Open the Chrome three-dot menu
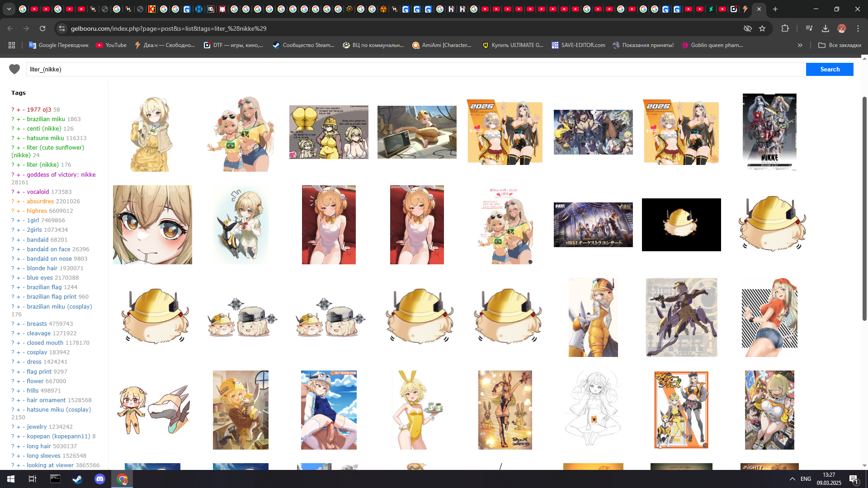 tap(858, 28)
